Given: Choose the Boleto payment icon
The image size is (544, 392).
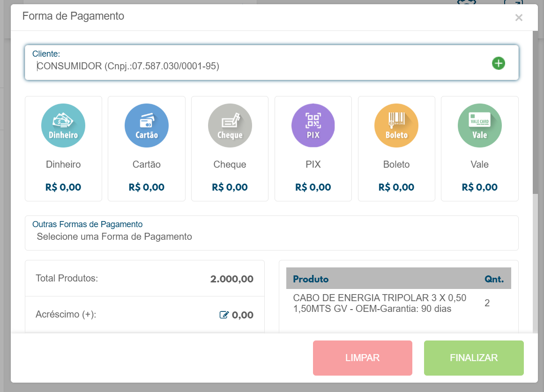Looking at the screenshot, I should click(396, 125).
